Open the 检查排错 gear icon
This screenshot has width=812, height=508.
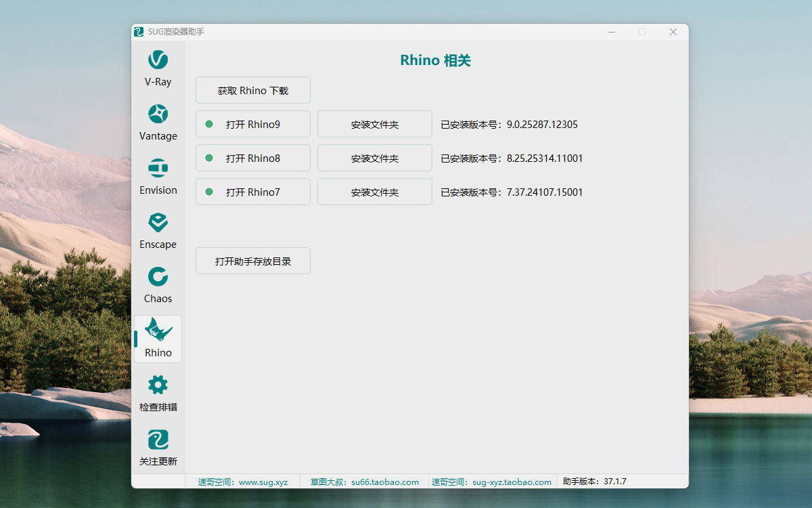[x=158, y=385]
